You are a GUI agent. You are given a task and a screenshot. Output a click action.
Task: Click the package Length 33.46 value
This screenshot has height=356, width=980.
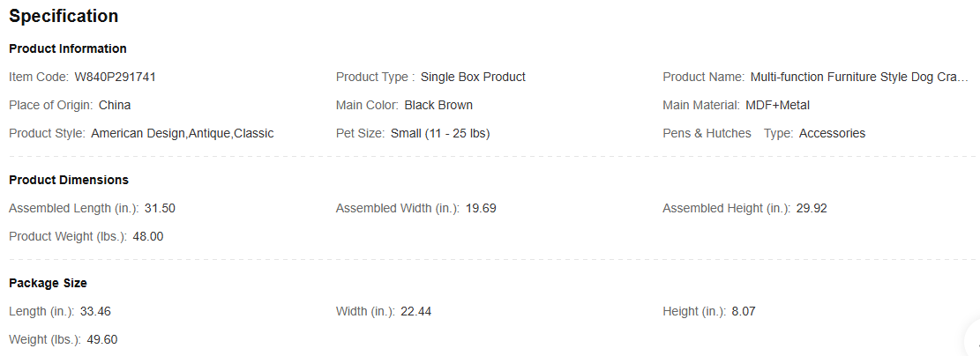click(x=95, y=311)
